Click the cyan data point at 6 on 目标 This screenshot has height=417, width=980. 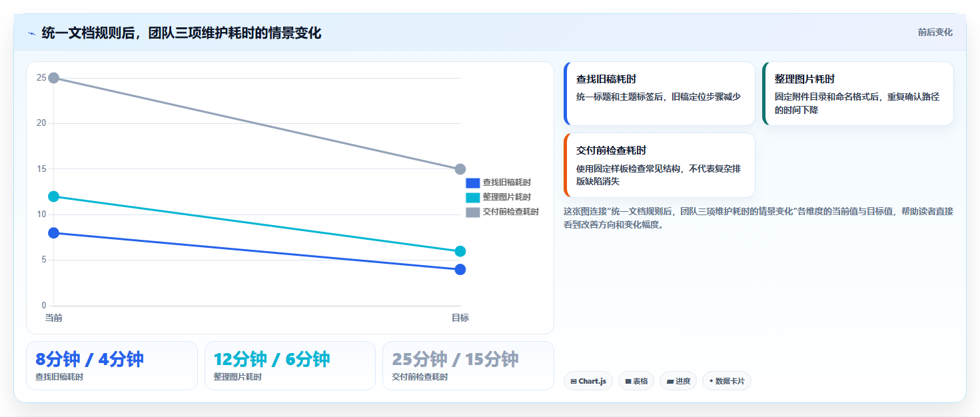tap(460, 251)
